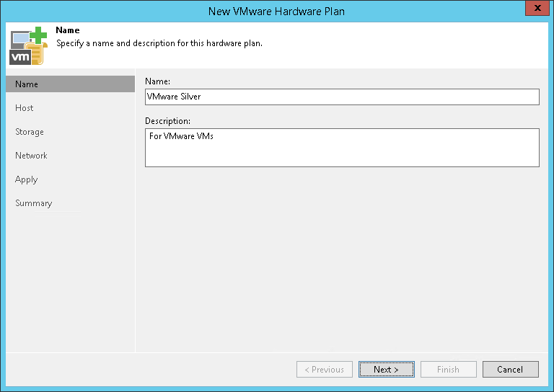Click the 'Description:' field label
This screenshot has width=554, height=392.
[x=168, y=121]
